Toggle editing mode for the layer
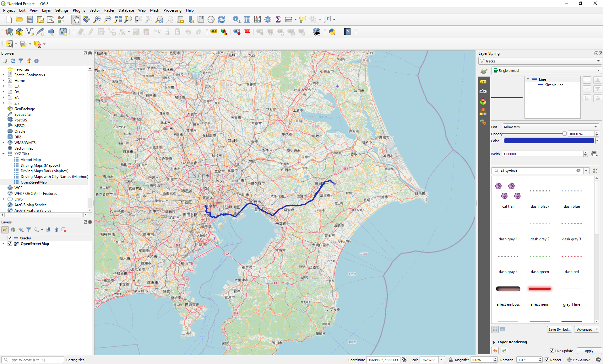603x364 pixels. [91, 31]
